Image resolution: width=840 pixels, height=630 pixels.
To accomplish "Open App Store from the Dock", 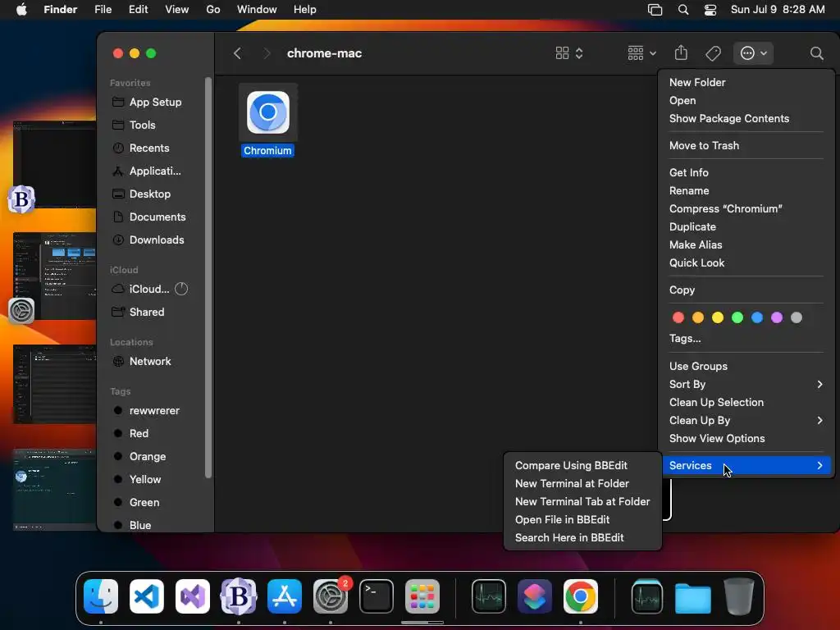I will coord(285,596).
